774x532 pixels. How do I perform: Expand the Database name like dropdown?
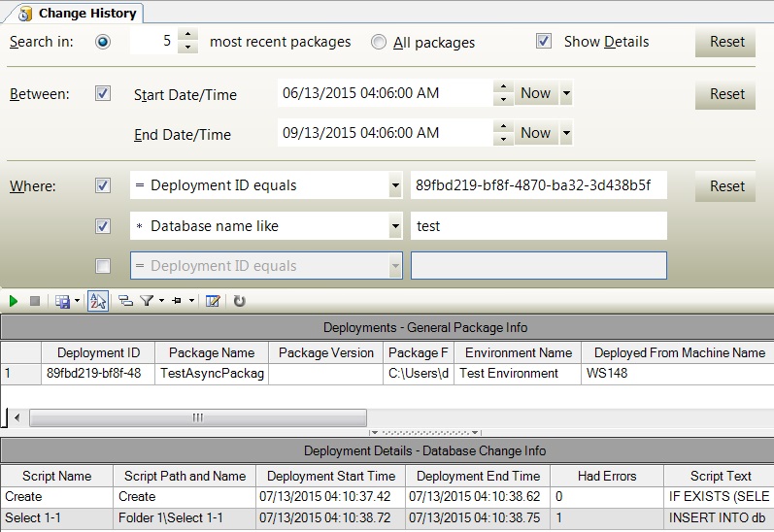[x=394, y=226]
